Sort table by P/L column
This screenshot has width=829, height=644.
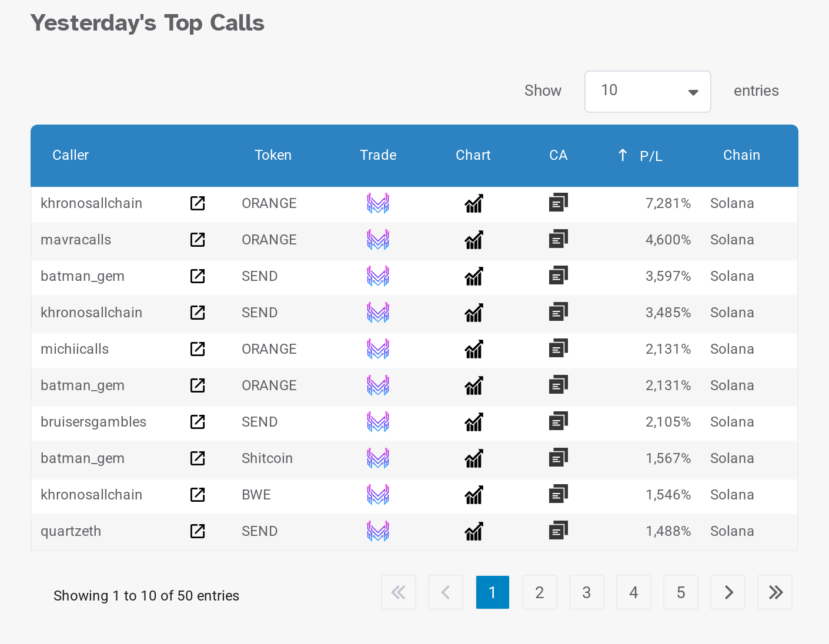coord(650,156)
